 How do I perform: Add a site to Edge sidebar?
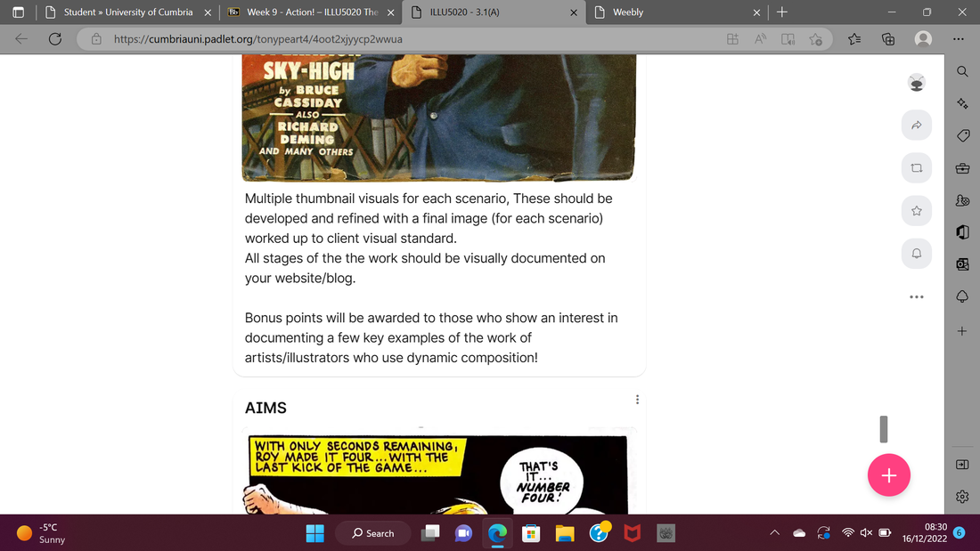[962, 331]
